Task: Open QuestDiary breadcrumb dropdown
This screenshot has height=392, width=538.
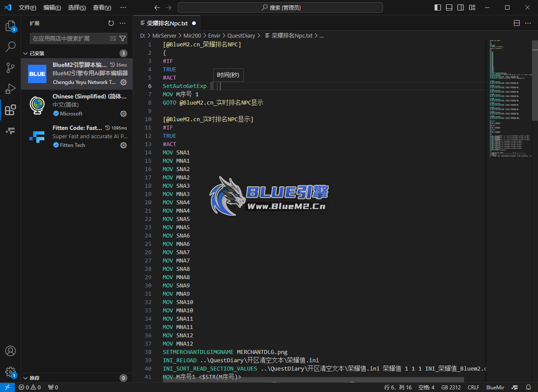Action: [241, 36]
